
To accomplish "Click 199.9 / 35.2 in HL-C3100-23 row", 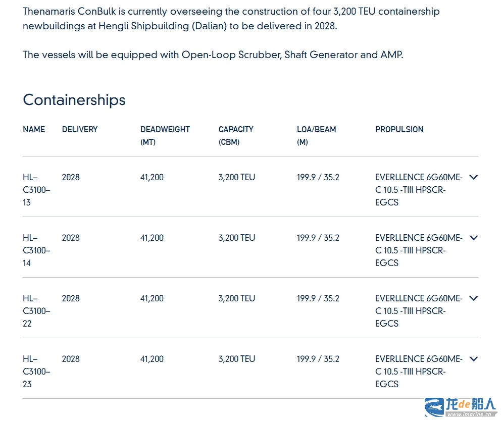I will tap(318, 359).
